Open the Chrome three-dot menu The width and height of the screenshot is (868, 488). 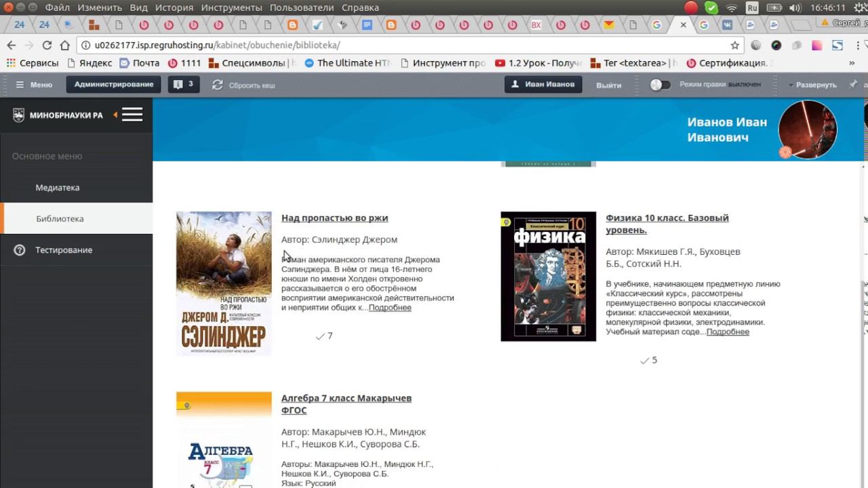[858, 45]
